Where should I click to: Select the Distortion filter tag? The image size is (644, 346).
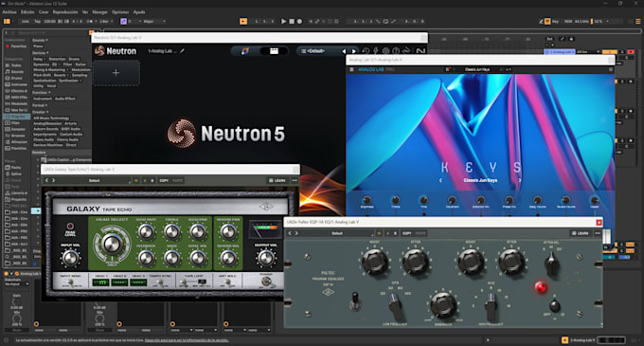click(x=57, y=59)
